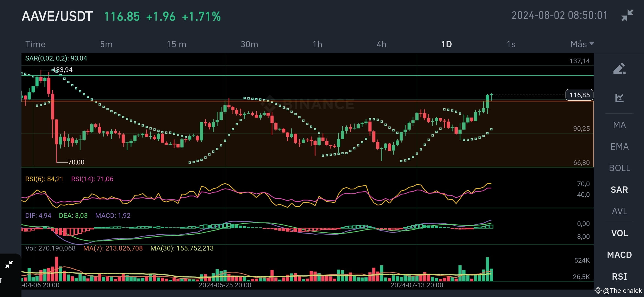Click the Binance logo next to @The chalek
This screenshot has width=644, height=297.
coord(598,290)
